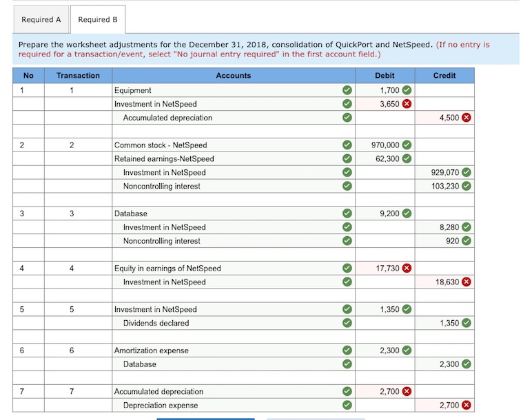The width and height of the screenshot is (523, 420).
Task: Open the Accumulated depreciation field in transaction 7
Action: point(234,391)
